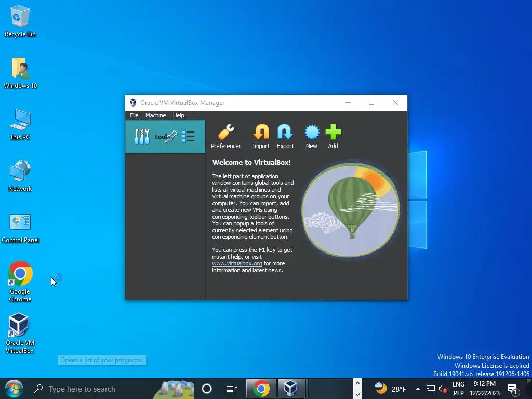Show hidden system tray icons
532x399 pixels.
[418, 389]
